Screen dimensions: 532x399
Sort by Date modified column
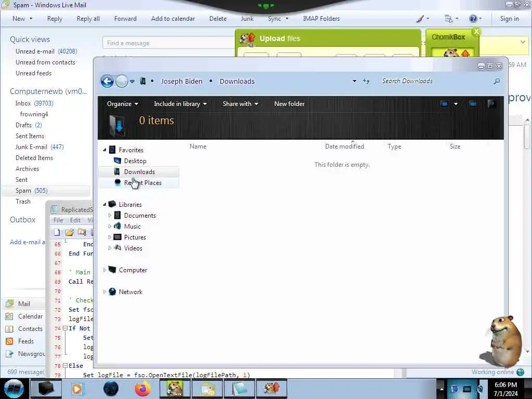click(x=344, y=147)
